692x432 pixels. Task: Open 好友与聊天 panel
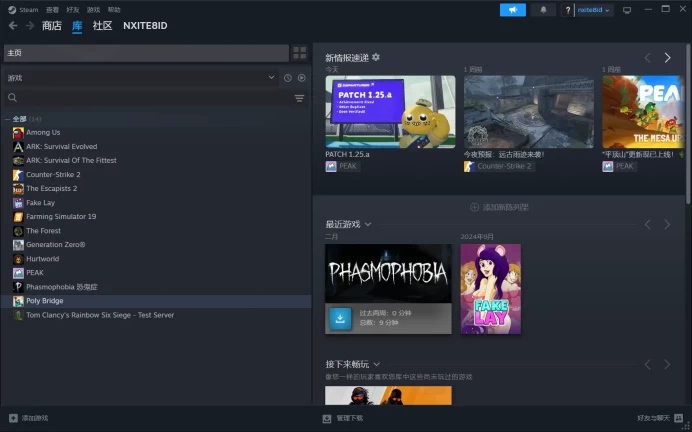(660, 418)
